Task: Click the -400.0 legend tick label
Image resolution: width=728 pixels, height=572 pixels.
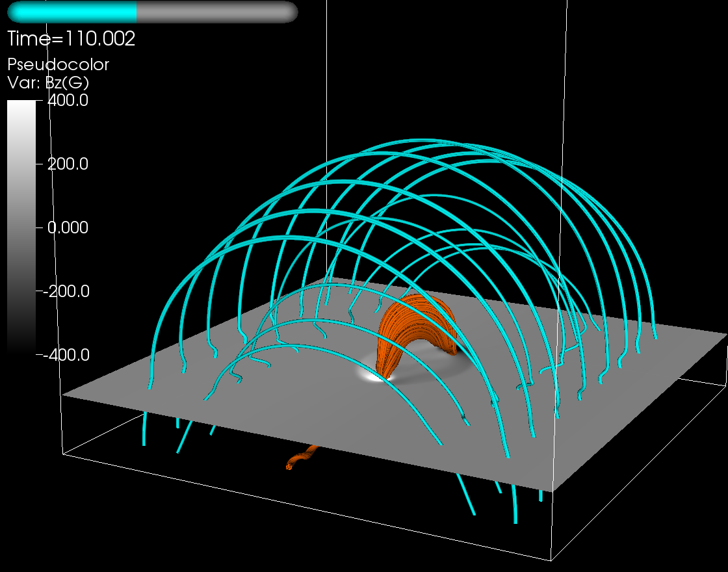Action: pos(65,355)
